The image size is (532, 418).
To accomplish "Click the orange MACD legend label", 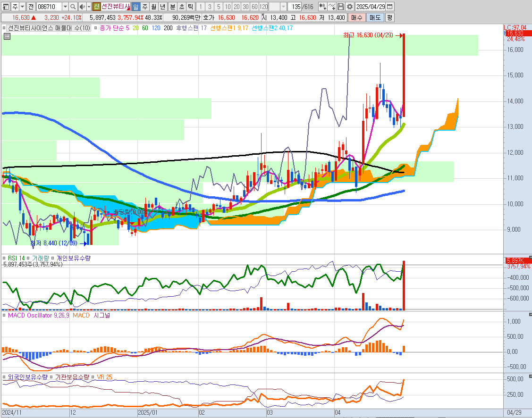I will [81, 315].
